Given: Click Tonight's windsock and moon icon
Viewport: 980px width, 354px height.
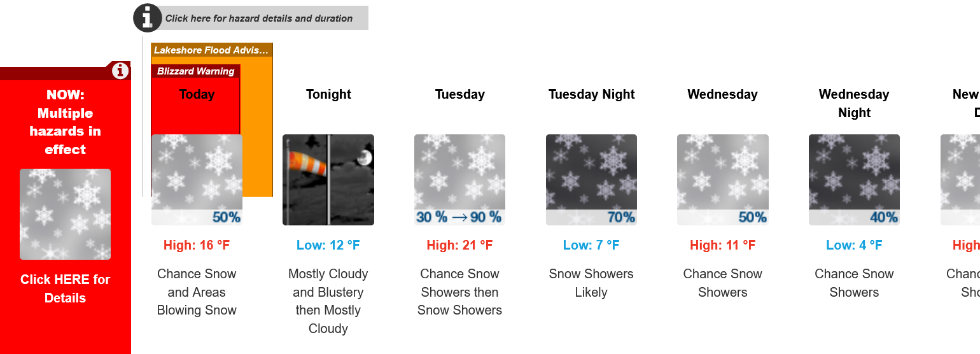Looking at the screenshot, I should (x=328, y=180).
